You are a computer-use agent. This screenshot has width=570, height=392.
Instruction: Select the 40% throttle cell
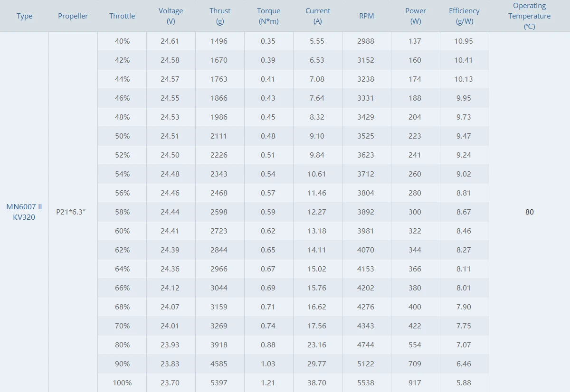point(122,41)
